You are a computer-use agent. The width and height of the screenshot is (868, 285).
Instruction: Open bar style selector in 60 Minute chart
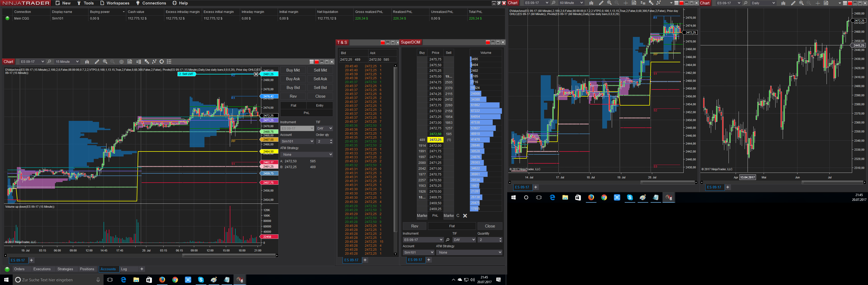click(591, 3)
